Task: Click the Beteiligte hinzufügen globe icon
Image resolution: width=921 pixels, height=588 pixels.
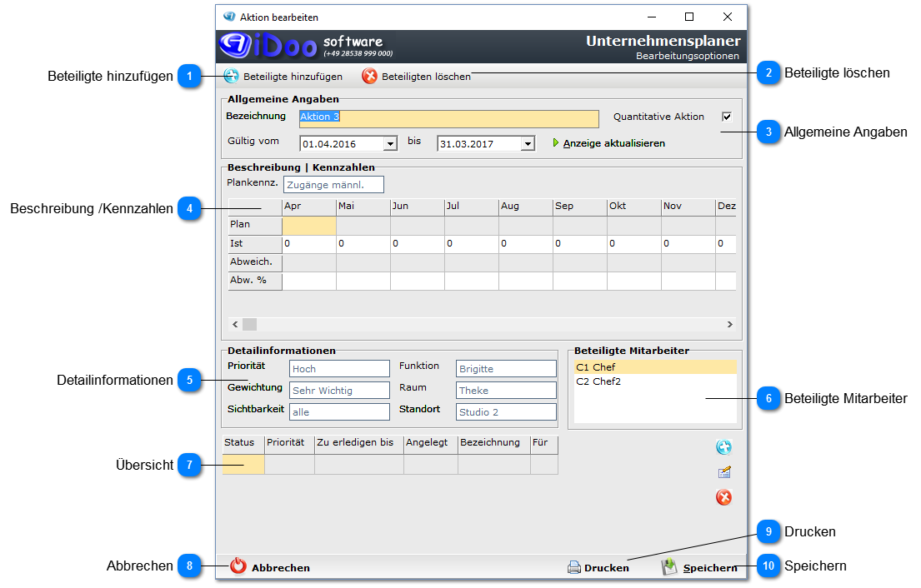Action: coord(232,76)
